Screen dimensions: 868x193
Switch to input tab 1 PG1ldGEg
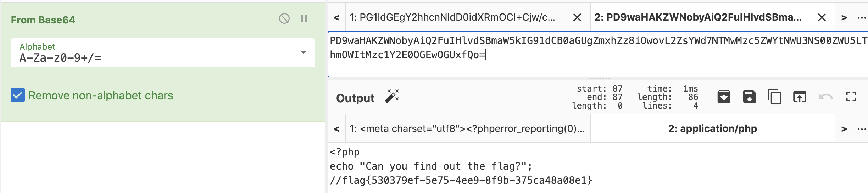pyautogui.click(x=452, y=17)
